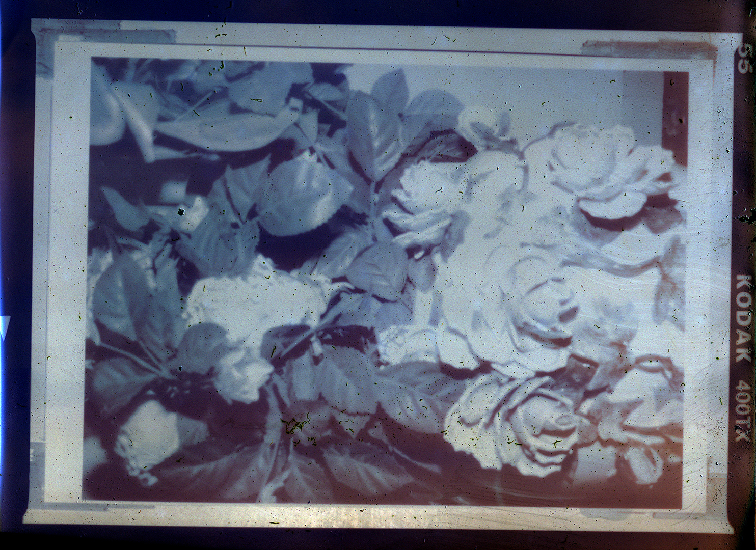Screen dimensions: 756x550
Task: Click the black dust spot on left leaves
Action: (x=180, y=211)
